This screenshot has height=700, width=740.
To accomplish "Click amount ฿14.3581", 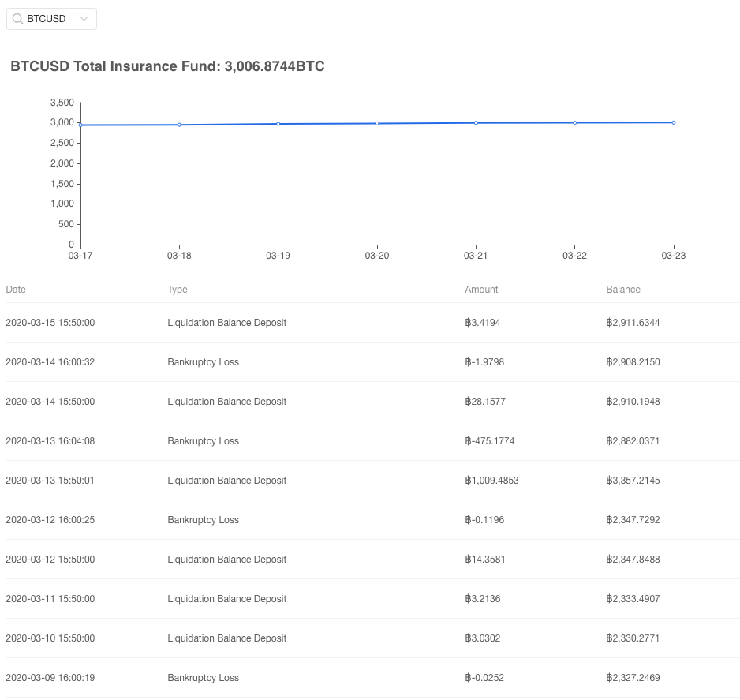I will point(485,560).
